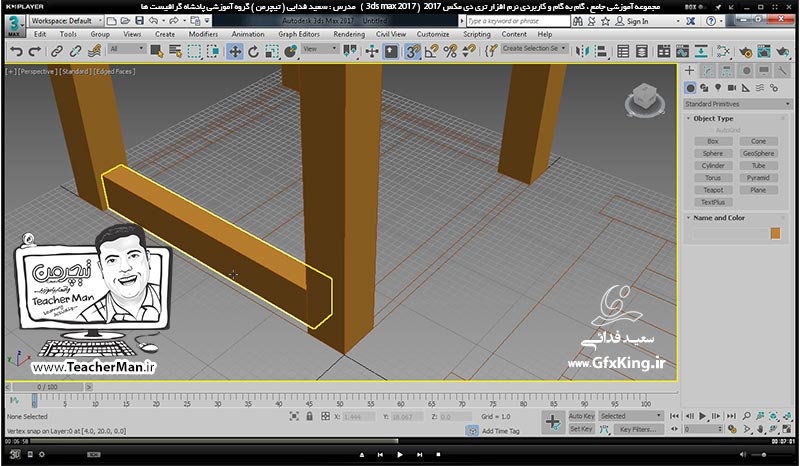Click the orange object color swatch
The image size is (800, 466).
(775, 234)
